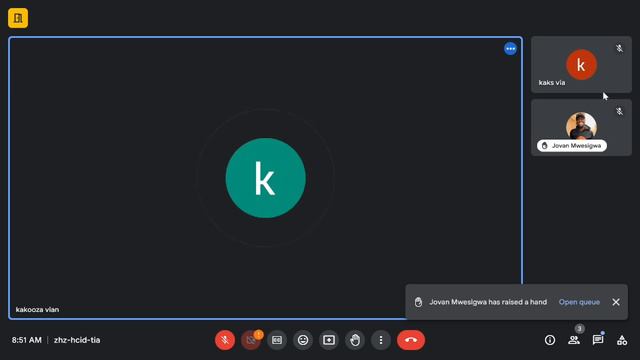Open the chat with everyone icon
The width and height of the screenshot is (640, 360).
pos(598,340)
